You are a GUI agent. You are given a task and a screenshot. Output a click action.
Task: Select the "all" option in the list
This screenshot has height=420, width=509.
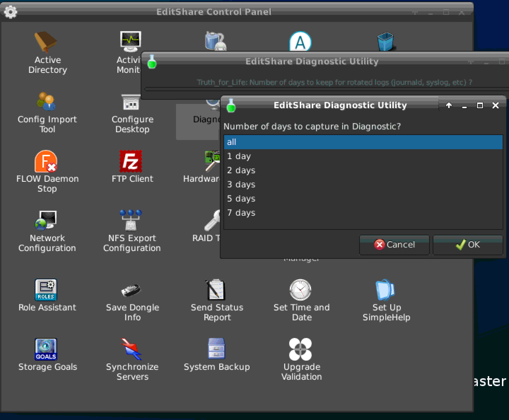tap(363, 142)
